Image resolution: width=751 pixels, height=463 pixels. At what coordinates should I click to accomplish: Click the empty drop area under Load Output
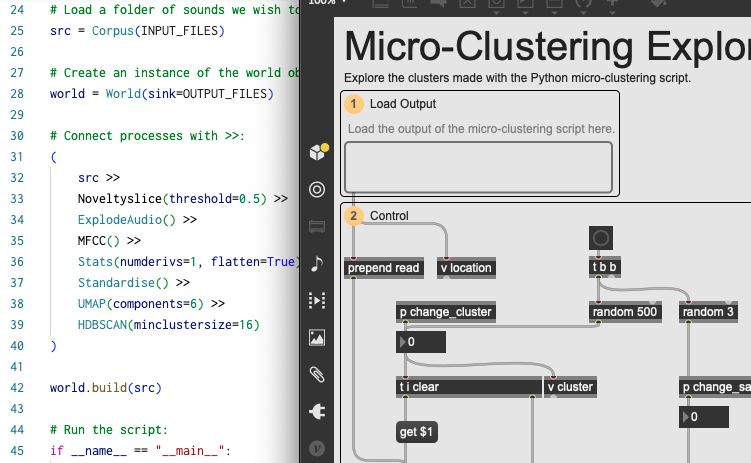point(478,167)
